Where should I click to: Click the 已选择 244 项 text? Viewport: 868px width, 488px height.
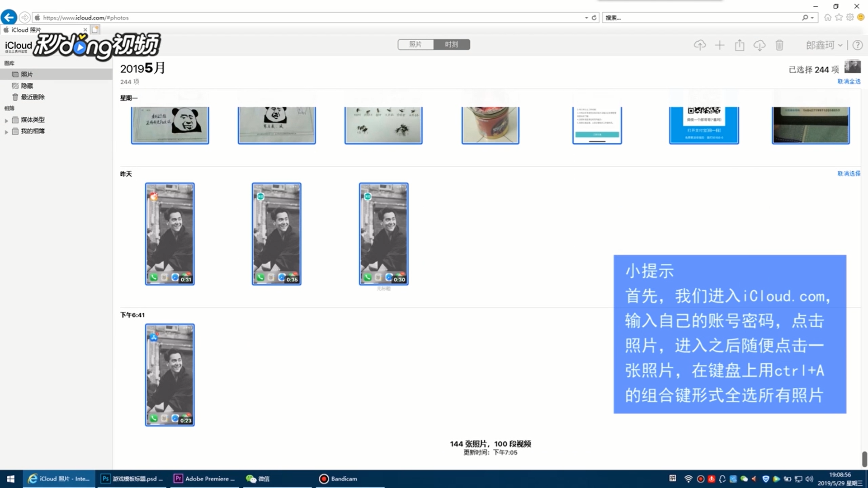[814, 70]
